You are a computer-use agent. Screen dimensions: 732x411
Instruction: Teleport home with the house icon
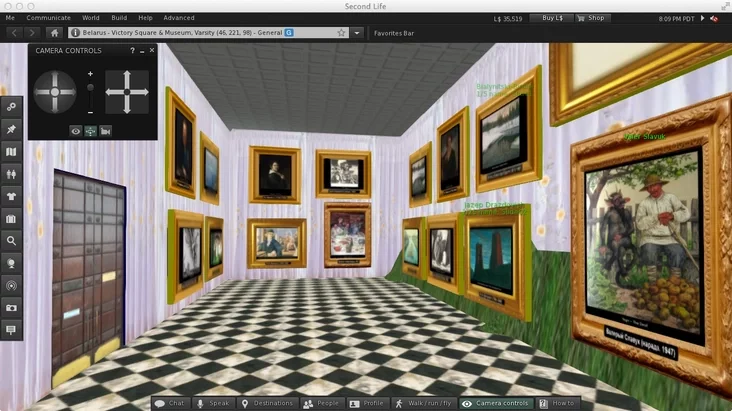(x=55, y=33)
